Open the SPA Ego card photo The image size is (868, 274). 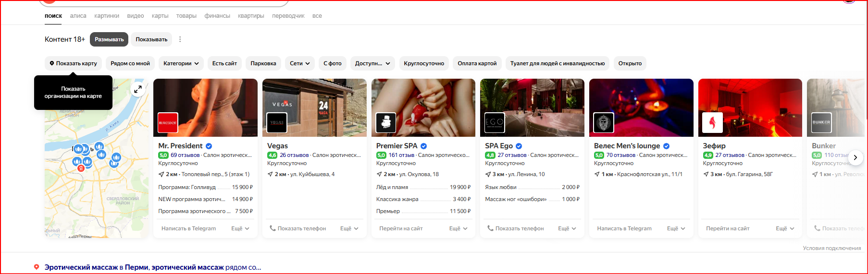point(532,107)
